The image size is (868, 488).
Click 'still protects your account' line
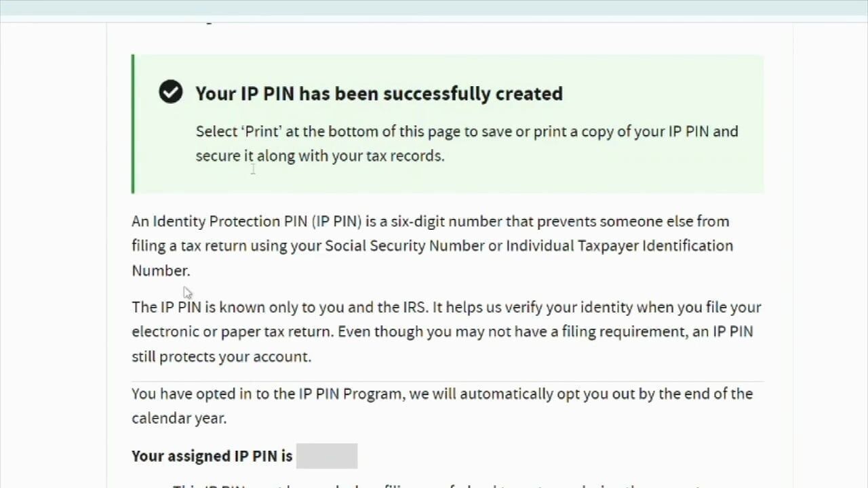[222, 357]
